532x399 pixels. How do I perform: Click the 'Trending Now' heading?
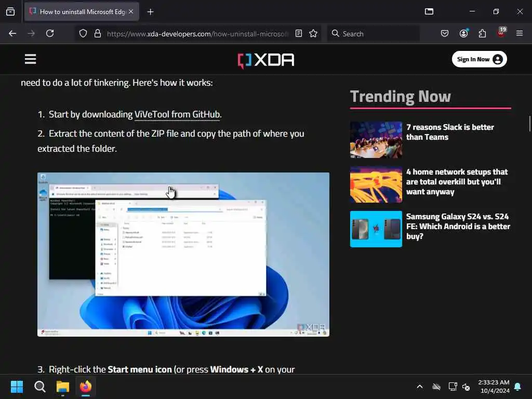[401, 96]
